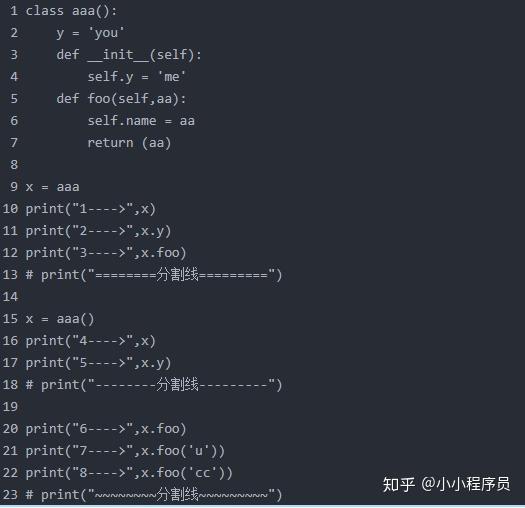The width and height of the screenshot is (525, 508).
Task: Click print("3---->",x.foo) statement
Action: 106,252
